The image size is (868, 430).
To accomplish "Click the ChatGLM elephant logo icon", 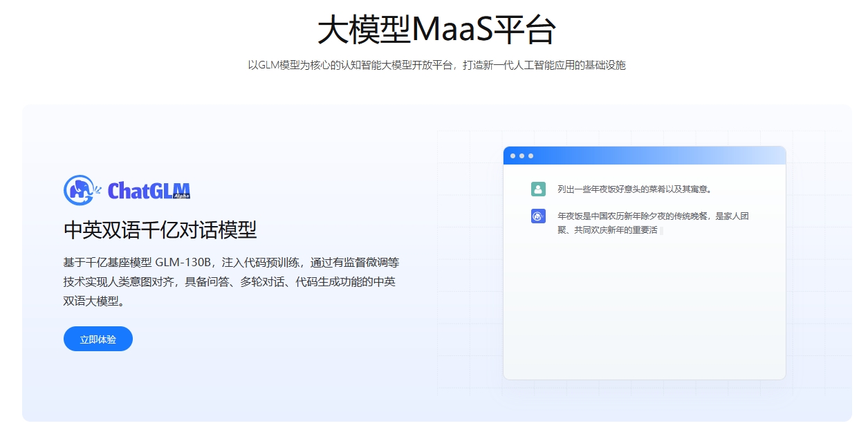I will [82, 189].
